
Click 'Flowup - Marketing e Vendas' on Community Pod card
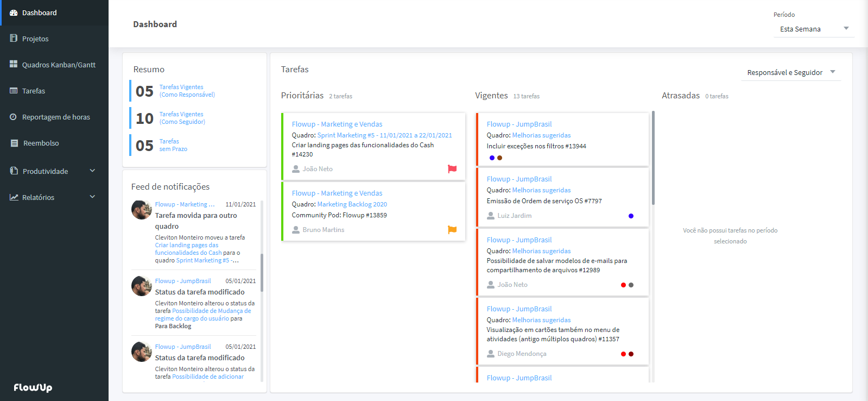click(x=337, y=193)
